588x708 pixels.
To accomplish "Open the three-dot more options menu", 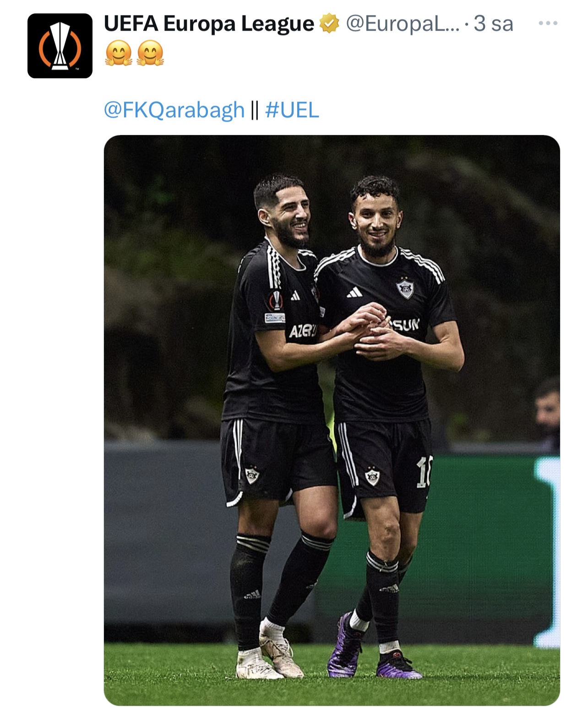I will pyautogui.click(x=548, y=23).
